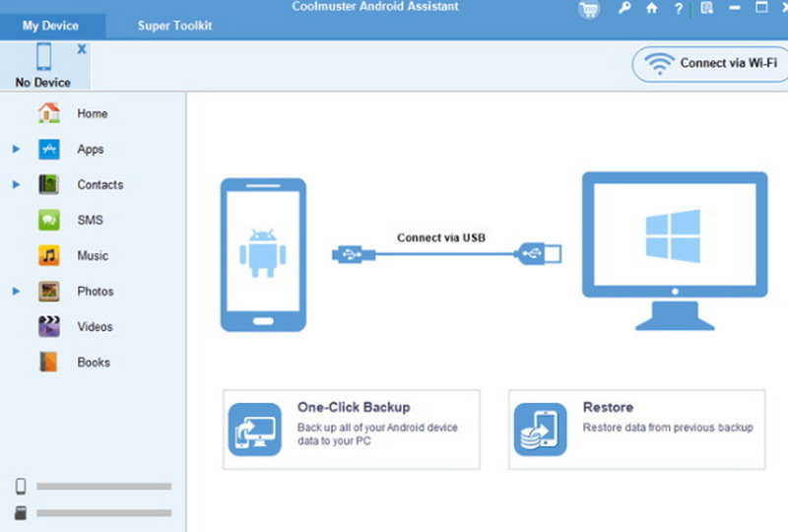The image size is (788, 532).
Task: Click the green SMS bubble icon
Action: coord(48,221)
